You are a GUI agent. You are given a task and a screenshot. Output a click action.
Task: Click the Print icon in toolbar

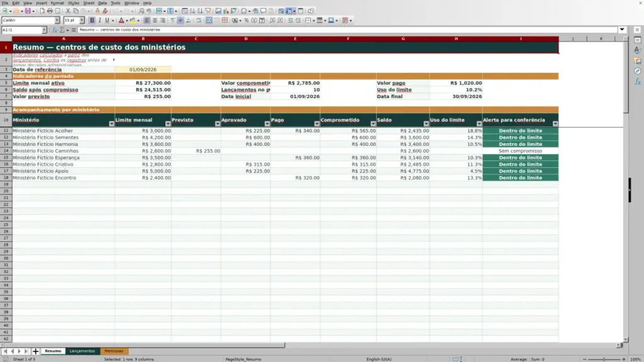pos(50,11)
